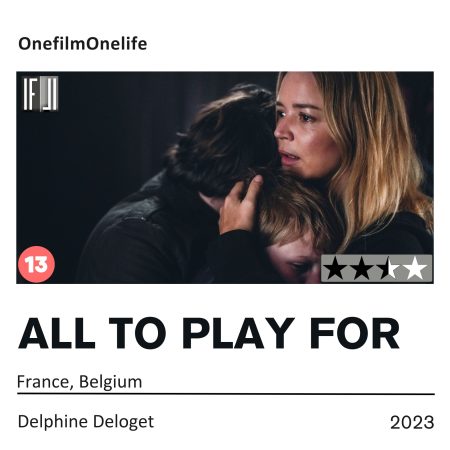450x450 pixels.
Task: Click the IFJ festival logo icon
Action: pyautogui.click(x=40, y=94)
